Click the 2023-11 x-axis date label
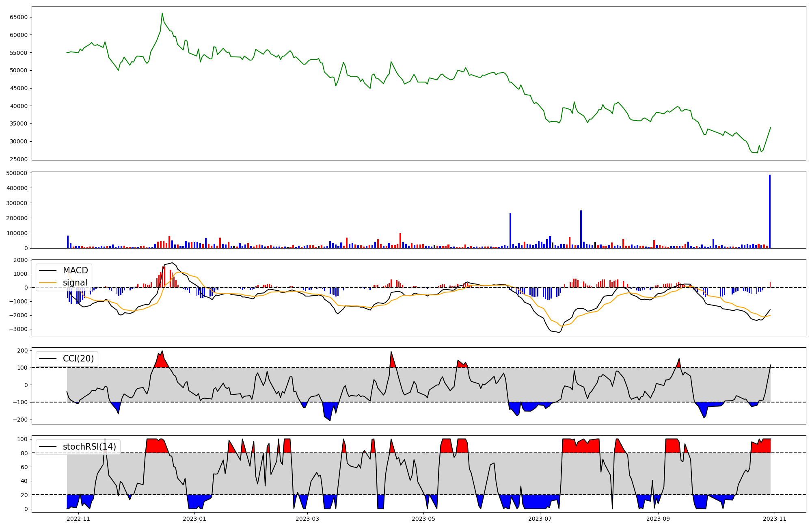Screen dimensions: 812x528 (775, 519)
